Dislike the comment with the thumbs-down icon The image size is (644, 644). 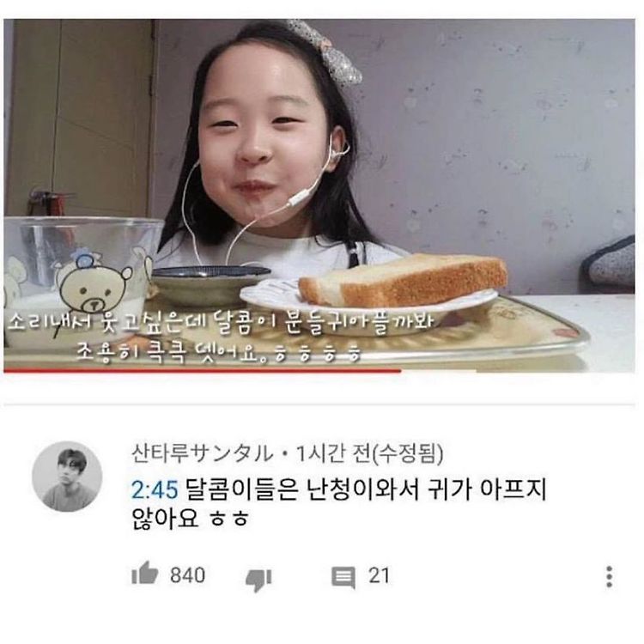tap(258, 580)
